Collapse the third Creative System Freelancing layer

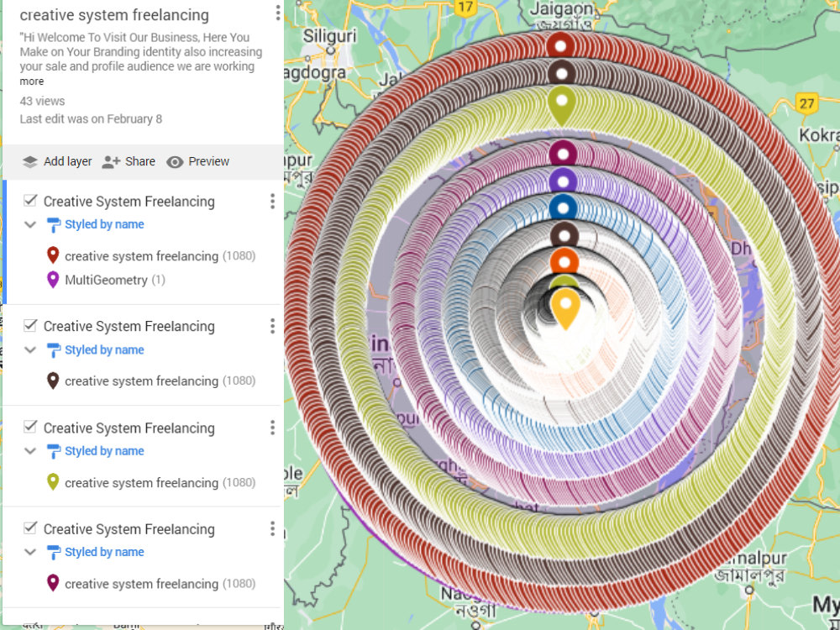coord(29,451)
